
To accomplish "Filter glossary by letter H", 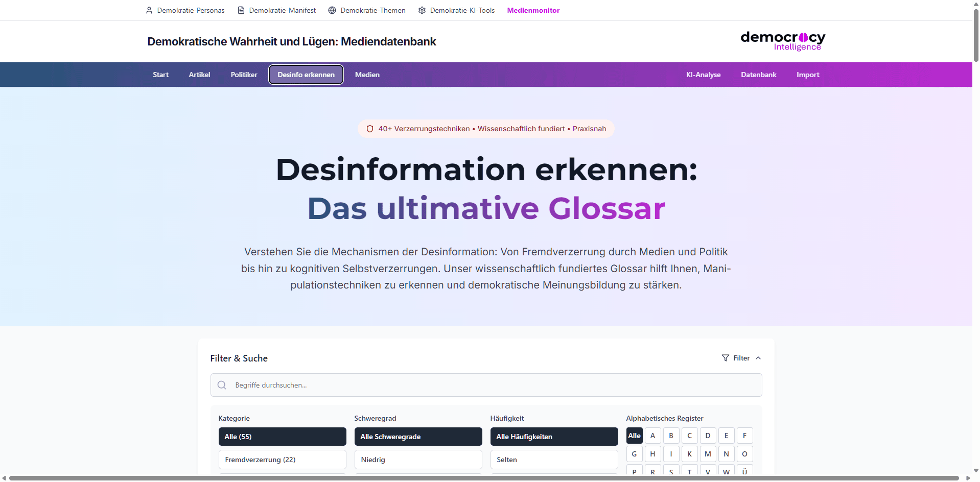I will point(652,454).
